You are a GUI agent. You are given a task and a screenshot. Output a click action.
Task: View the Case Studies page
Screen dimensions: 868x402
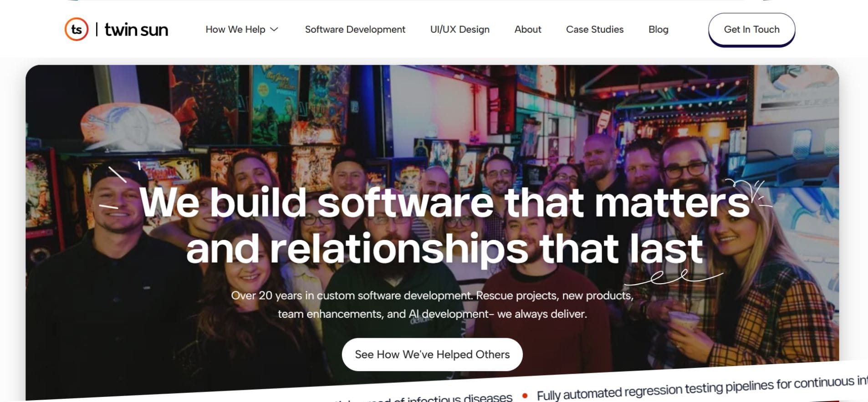pyautogui.click(x=595, y=29)
